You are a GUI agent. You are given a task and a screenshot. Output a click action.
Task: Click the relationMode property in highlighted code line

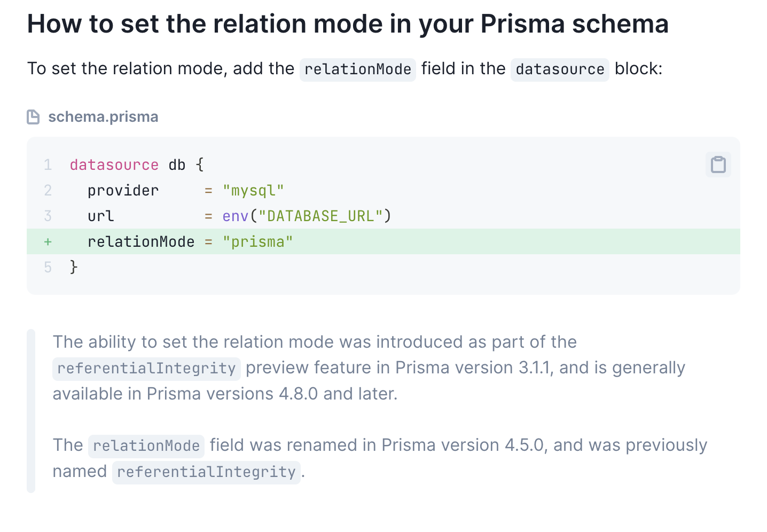[141, 241]
